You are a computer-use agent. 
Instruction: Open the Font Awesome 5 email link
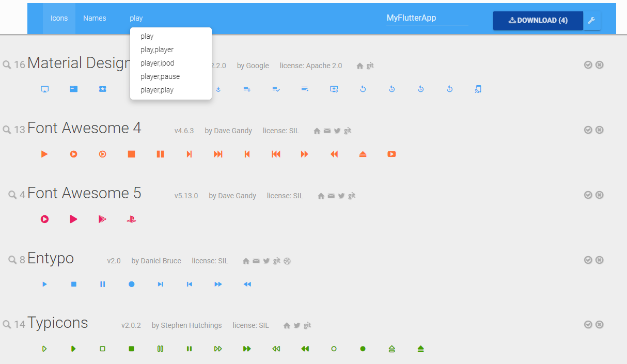[331, 196]
